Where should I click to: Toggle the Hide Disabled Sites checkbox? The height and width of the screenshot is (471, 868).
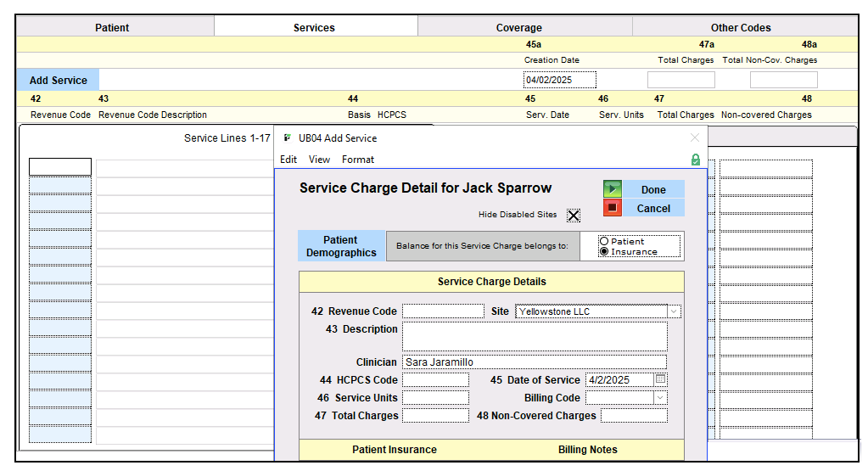click(x=574, y=216)
